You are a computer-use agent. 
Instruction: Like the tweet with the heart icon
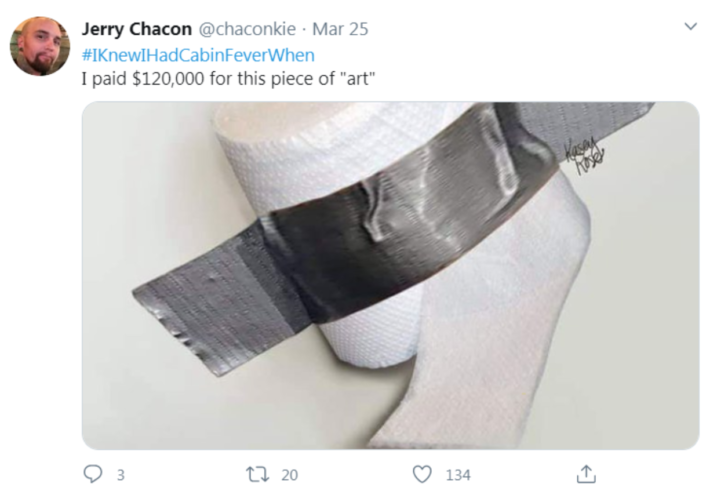(x=422, y=475)
